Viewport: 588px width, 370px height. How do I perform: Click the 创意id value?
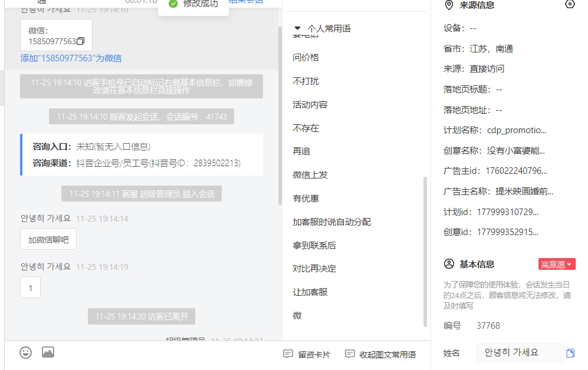(508, 233)
